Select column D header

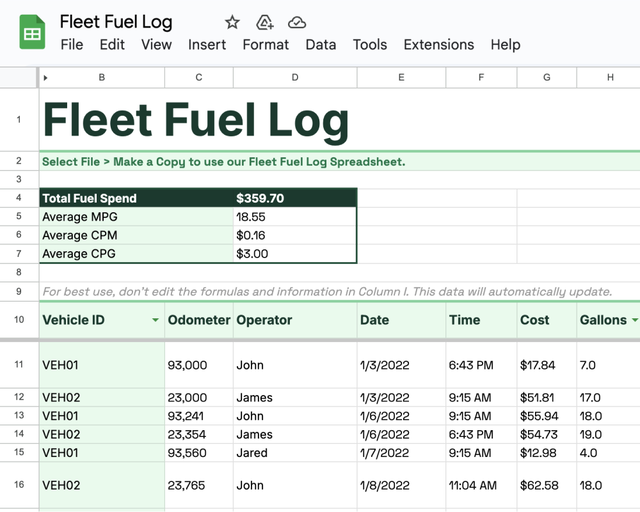click(x=295, y=78)
